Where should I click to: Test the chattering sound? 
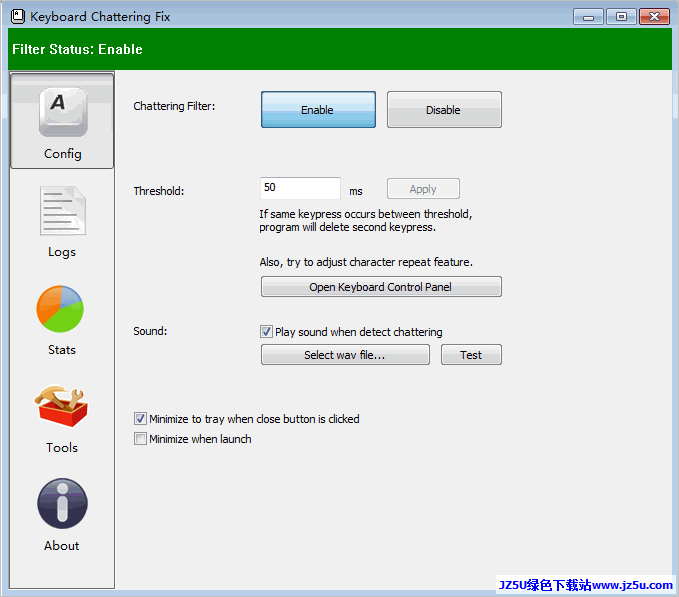(471, 355)
